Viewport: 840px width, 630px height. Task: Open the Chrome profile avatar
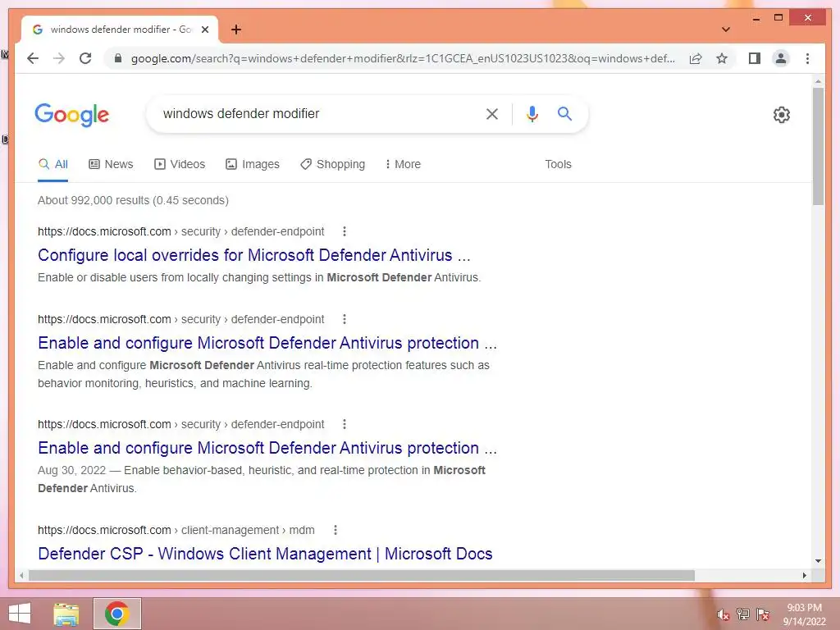pos(781,58)
